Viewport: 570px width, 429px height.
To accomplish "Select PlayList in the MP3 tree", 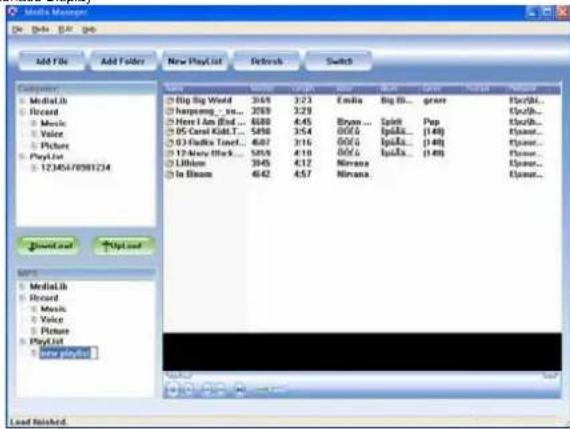I will tap(47, 341).
